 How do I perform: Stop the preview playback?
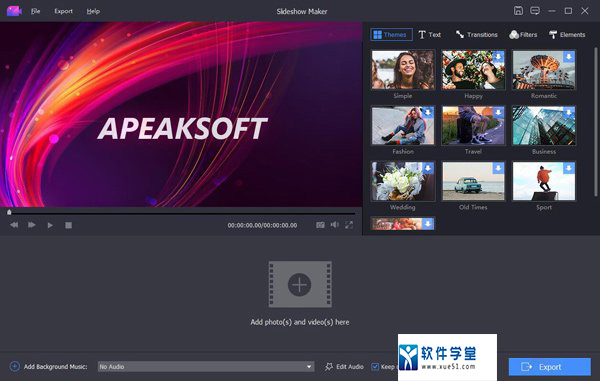pos(68,225)
